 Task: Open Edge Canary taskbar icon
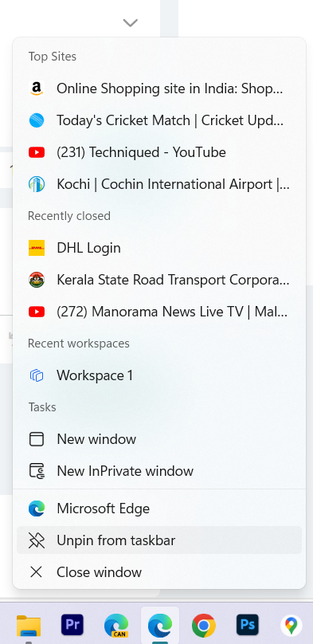point(116,626)
